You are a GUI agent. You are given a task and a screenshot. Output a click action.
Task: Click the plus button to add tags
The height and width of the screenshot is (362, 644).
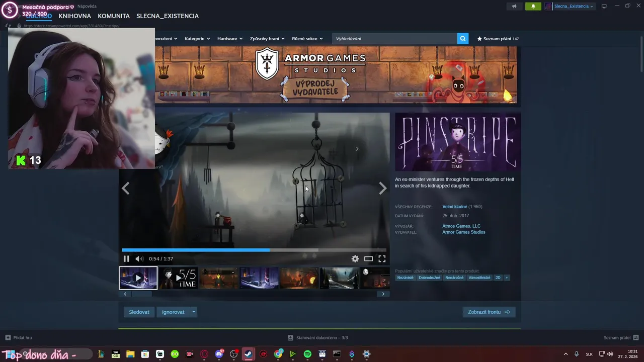click(507, 278)
